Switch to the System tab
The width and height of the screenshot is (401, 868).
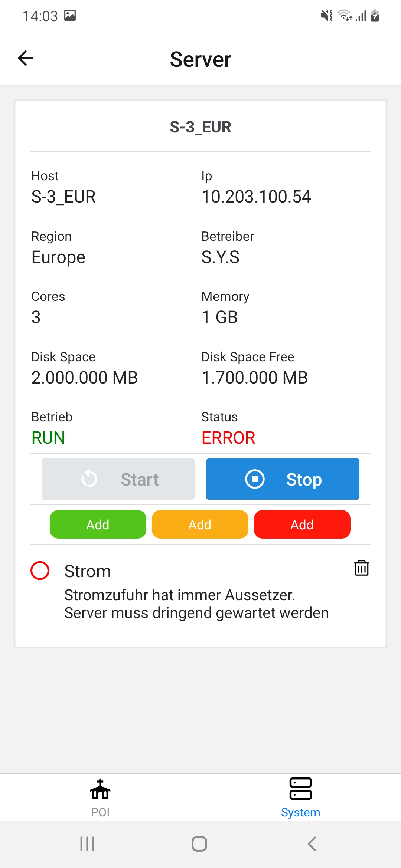coord(301,798)
